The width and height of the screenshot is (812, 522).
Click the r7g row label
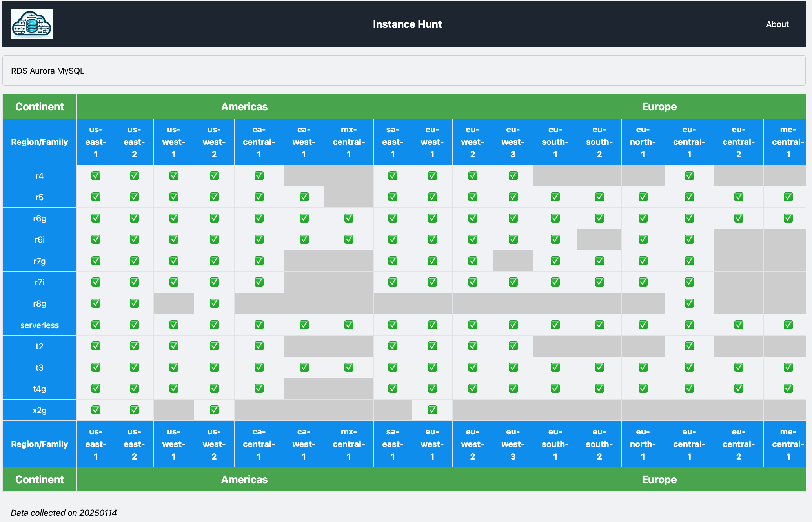[39, 261]
